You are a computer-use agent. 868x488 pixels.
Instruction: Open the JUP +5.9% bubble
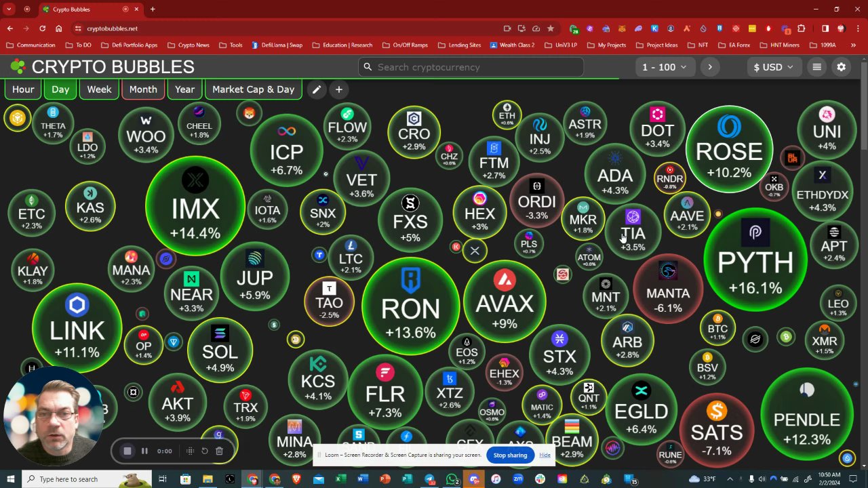pyautogui.click(x=254, y=276)
